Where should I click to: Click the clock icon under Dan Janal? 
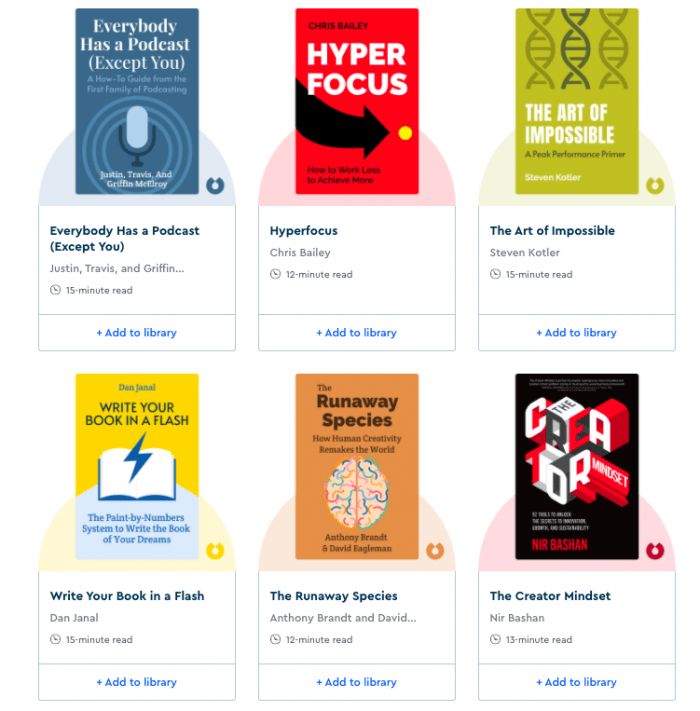click(x=55, y=639)
